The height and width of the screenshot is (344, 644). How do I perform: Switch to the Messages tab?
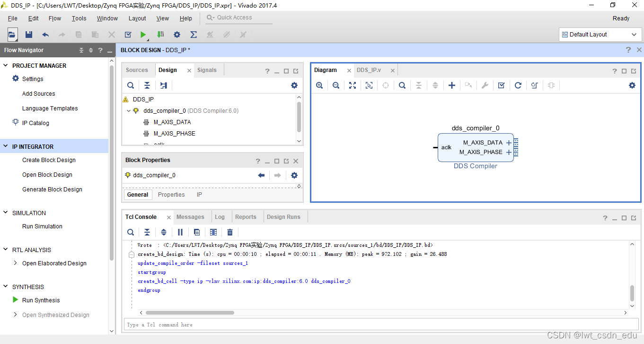click(x=190, y=217)
